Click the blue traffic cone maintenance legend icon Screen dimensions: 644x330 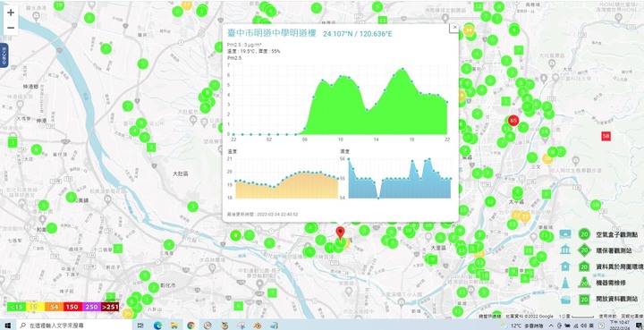(x=565, y=283)
